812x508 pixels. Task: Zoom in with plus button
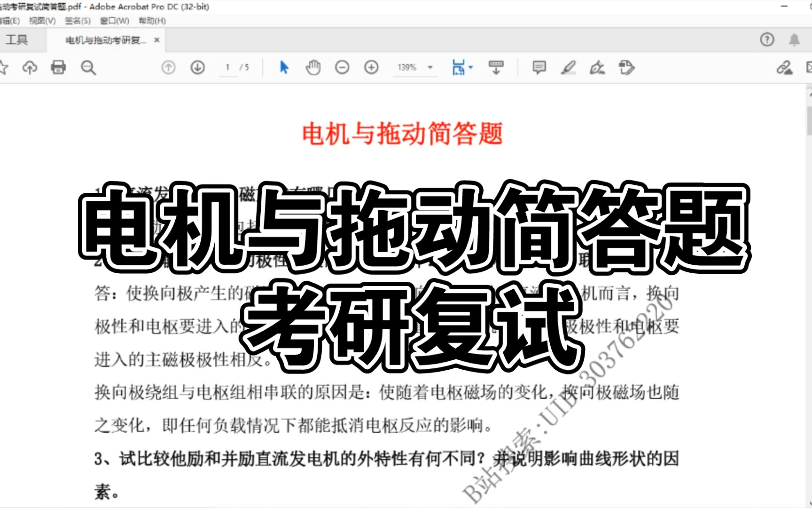(371, 68)
